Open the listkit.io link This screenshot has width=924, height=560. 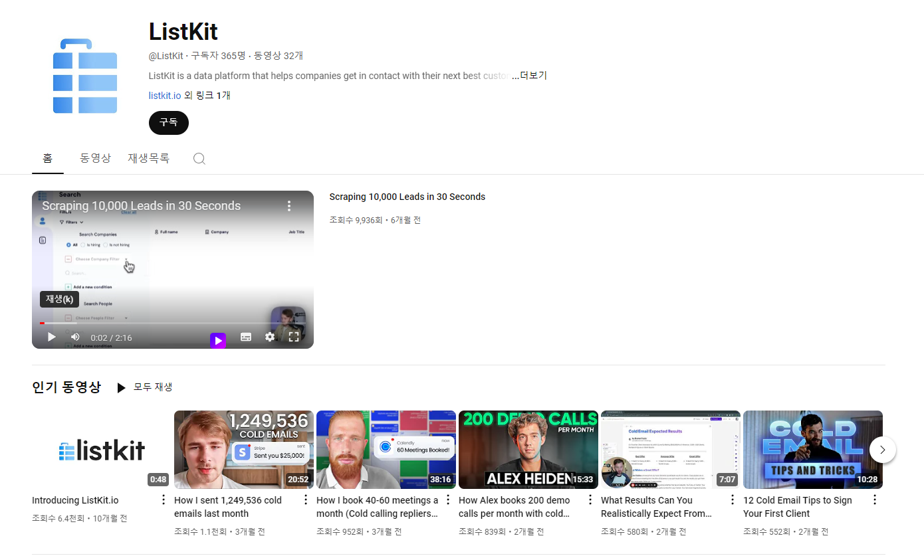(x=165, y=96)
